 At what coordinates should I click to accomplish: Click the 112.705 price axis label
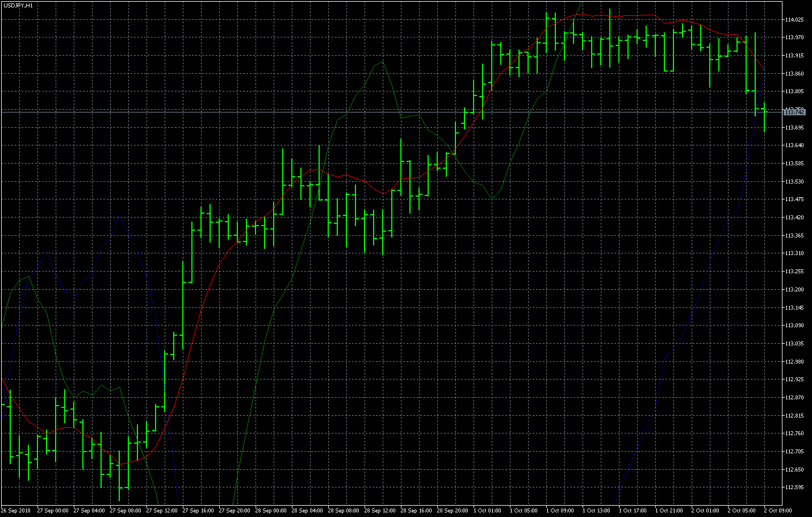coord(794,452)
